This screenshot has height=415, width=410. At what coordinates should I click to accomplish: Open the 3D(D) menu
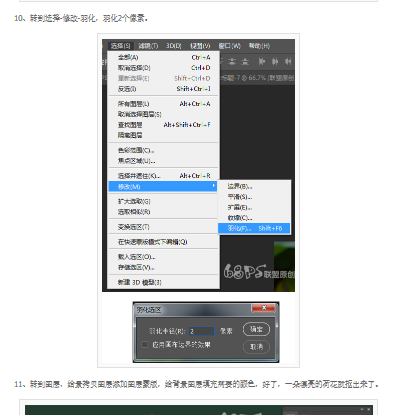[174, 46]
